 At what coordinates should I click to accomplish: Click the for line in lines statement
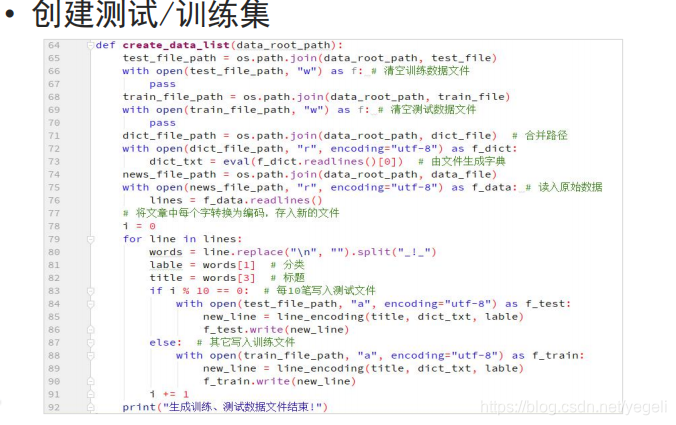tap(182, 239)
